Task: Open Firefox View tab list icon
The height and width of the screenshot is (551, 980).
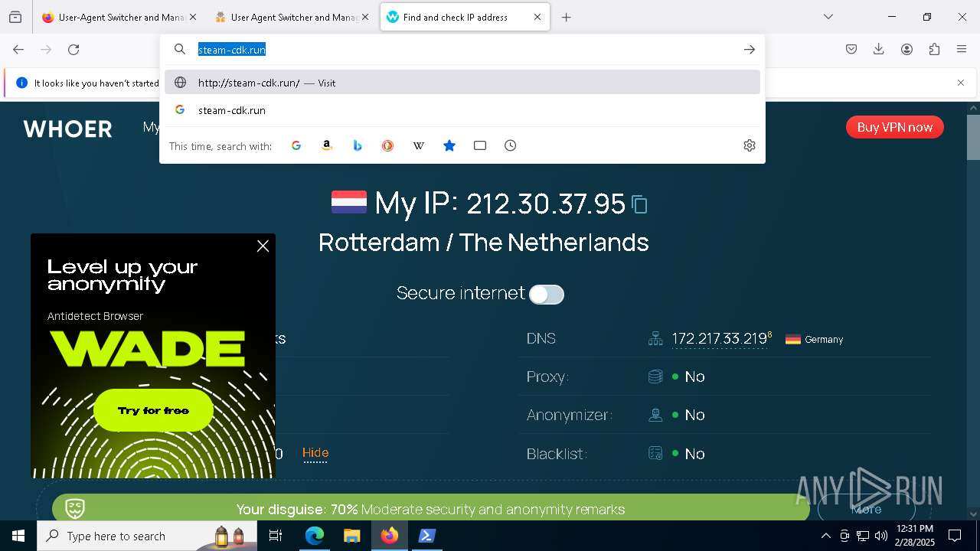Action: (x=15, y=17)
